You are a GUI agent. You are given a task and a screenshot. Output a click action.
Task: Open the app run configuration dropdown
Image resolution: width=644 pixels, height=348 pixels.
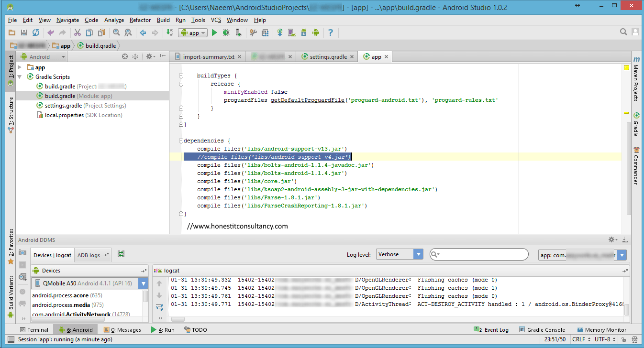pyautogui.click(x=193, y=33)
